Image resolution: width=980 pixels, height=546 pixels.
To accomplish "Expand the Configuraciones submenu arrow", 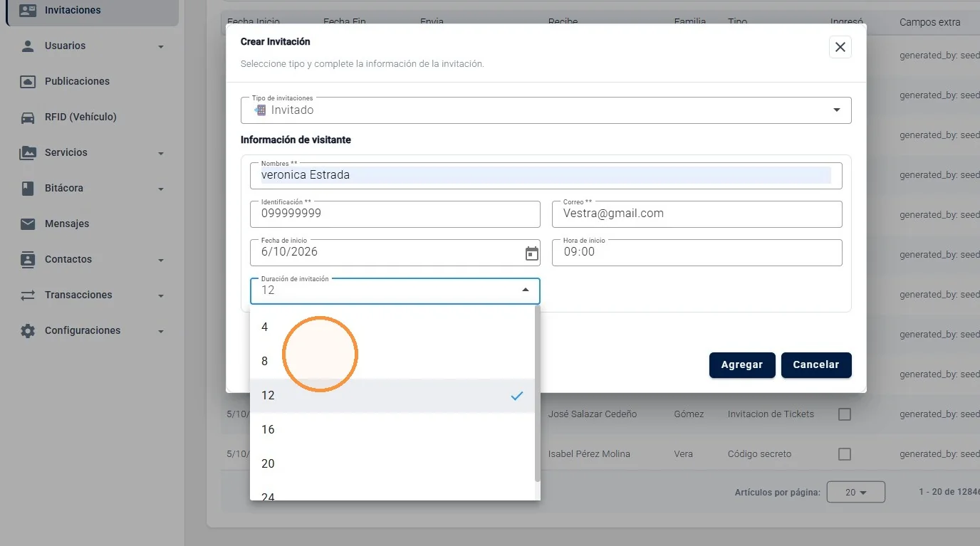I will pyautogui.click(x=161, y=332).
